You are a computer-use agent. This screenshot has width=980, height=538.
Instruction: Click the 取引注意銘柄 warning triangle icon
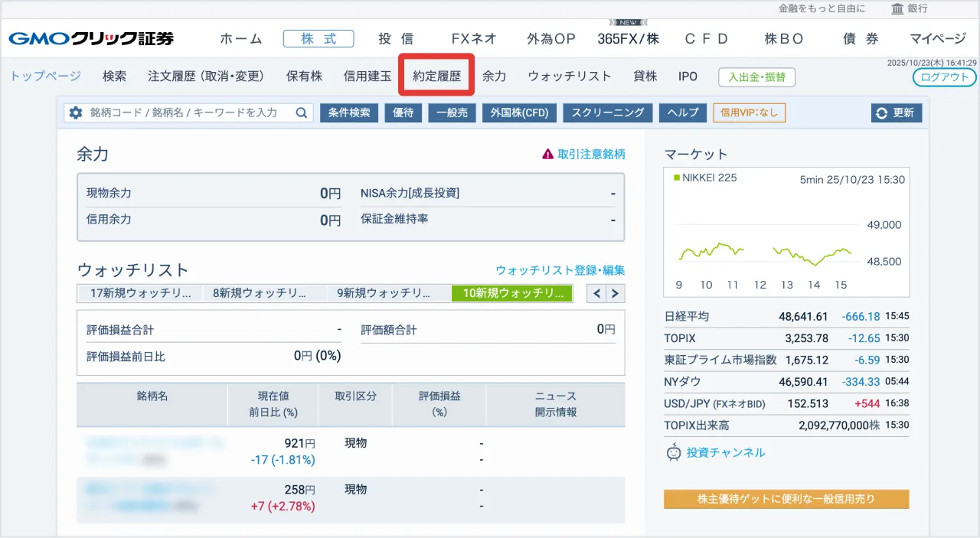[547, 153]
